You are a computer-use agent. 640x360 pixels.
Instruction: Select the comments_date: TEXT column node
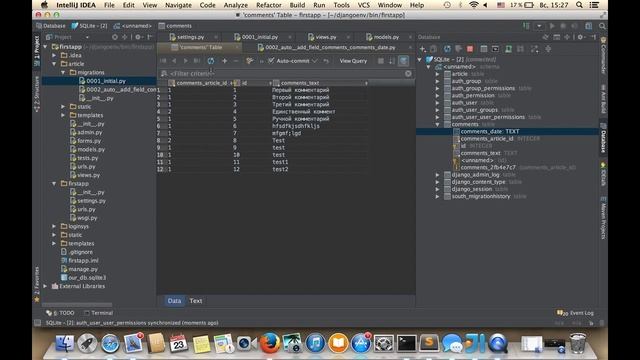(490, 131)
